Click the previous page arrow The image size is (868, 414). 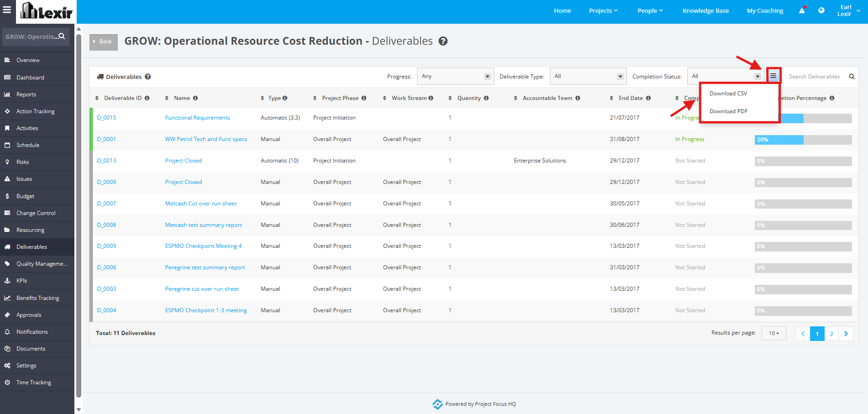803,334
